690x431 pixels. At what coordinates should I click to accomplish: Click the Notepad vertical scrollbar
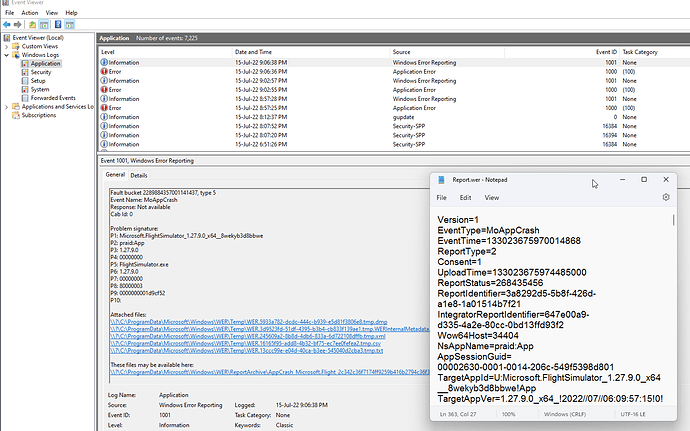tap(673, 300)
